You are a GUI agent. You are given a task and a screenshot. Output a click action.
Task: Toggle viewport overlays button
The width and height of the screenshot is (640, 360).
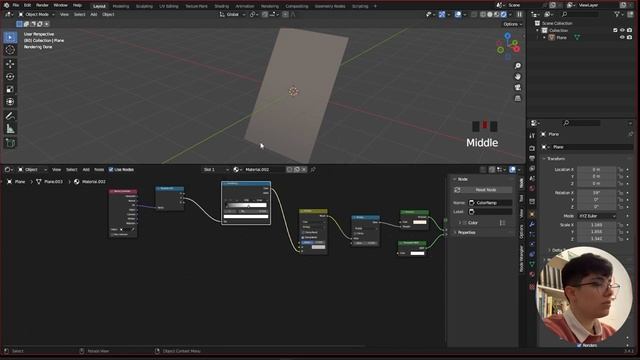[458, 14]
